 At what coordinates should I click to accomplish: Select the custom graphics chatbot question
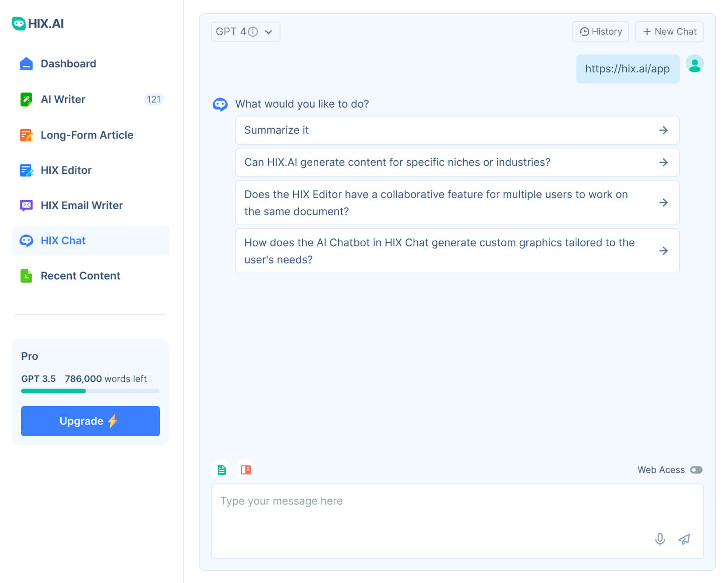tap(457, 251)
